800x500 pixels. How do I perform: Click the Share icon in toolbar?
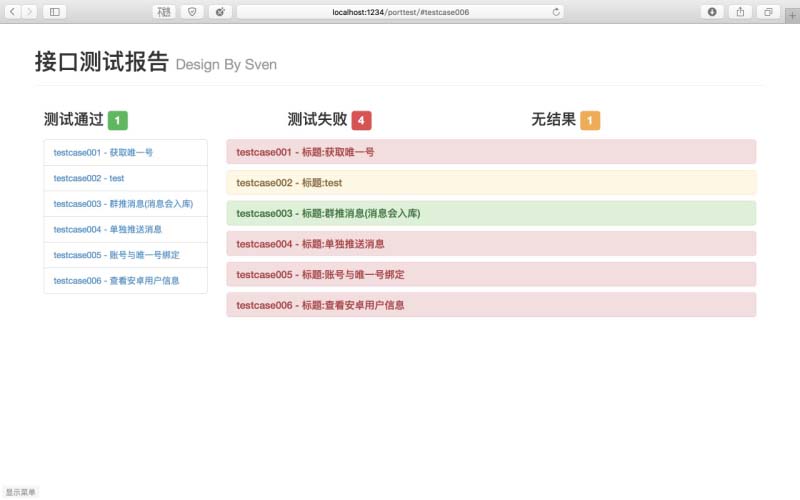[740, 12]
